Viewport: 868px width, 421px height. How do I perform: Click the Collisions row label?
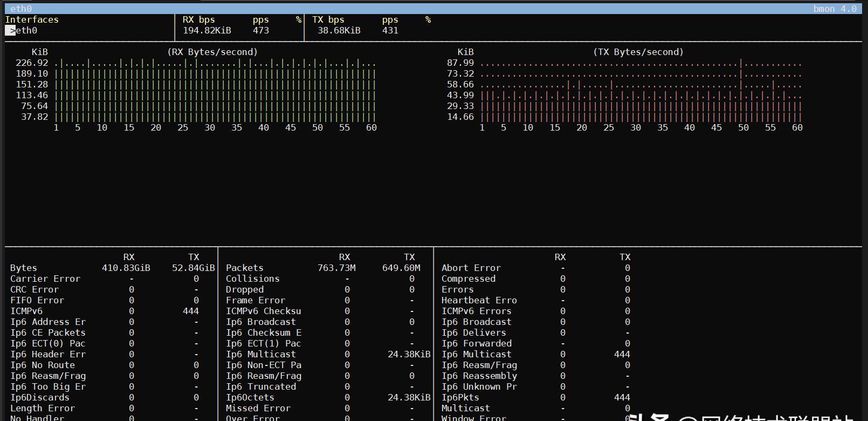point(253,279)
